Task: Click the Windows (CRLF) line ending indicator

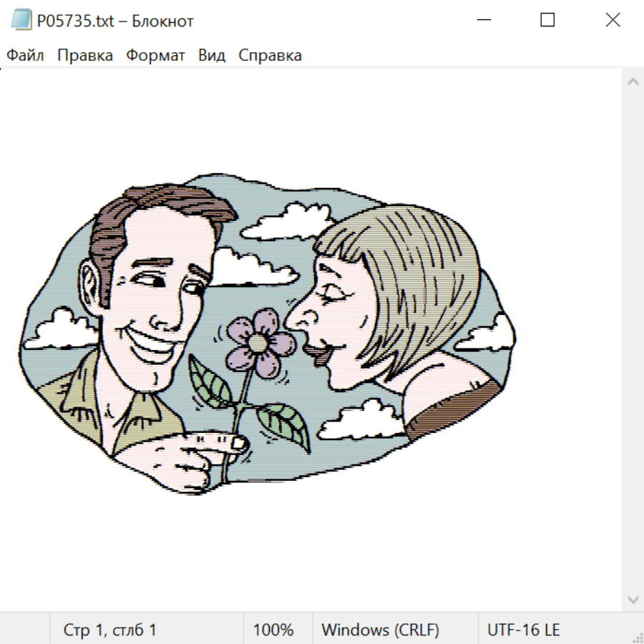Action: [x=380, y=630]
